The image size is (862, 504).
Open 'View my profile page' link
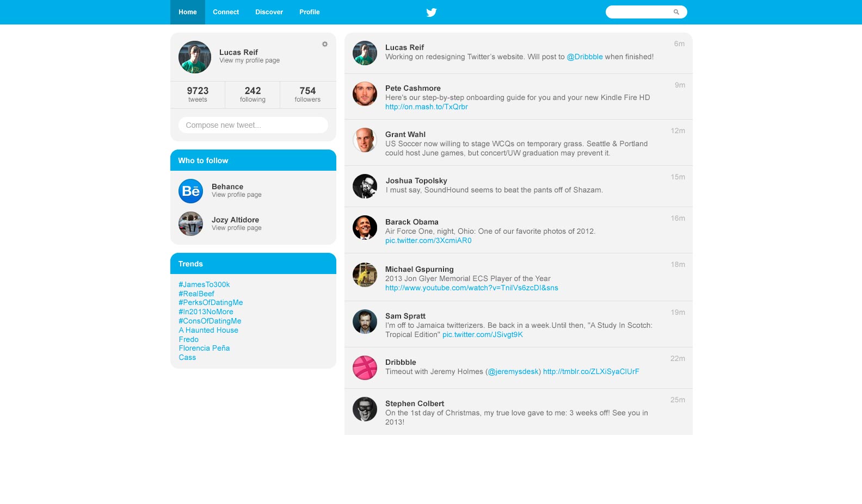249,60
